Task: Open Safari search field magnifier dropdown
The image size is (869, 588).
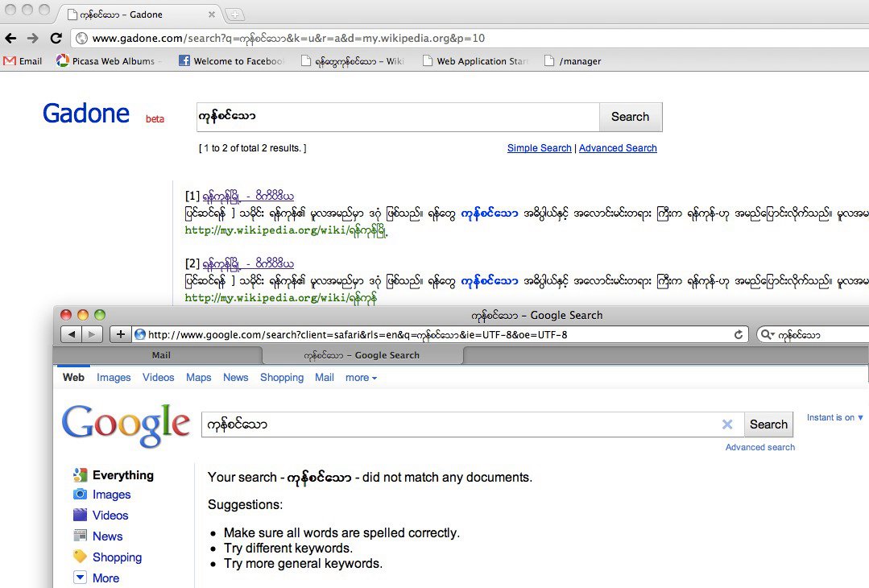Action: (x=768, y=335)
